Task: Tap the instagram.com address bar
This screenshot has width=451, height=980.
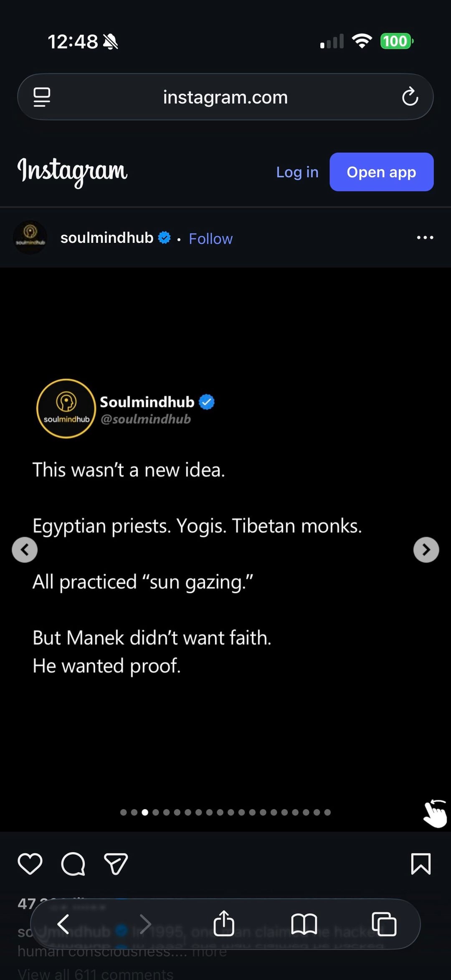Action: click(225, 97)
